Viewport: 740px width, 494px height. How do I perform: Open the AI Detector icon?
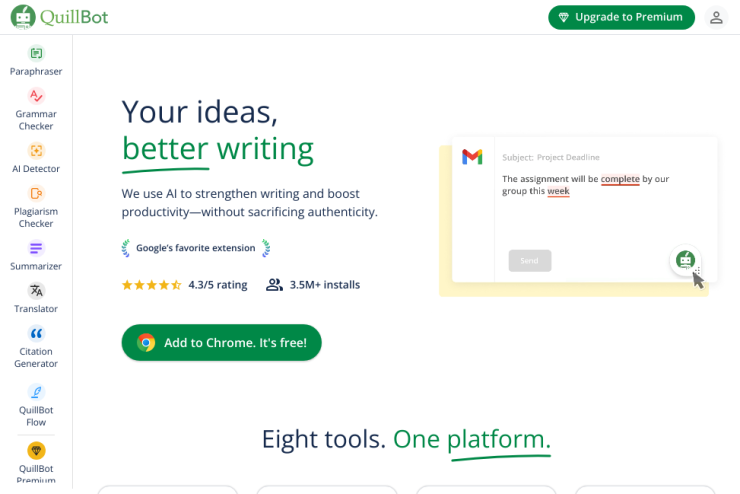(x=36, y=151)
